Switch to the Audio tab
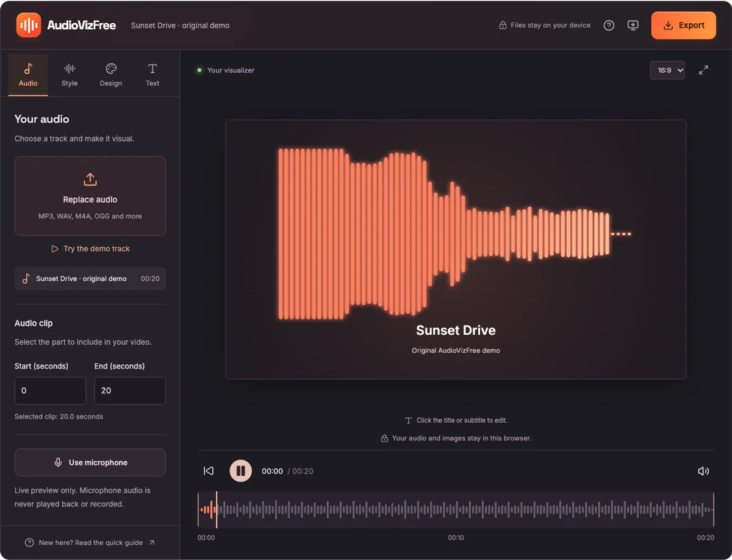732x560 pixels. tap(28, 75)
